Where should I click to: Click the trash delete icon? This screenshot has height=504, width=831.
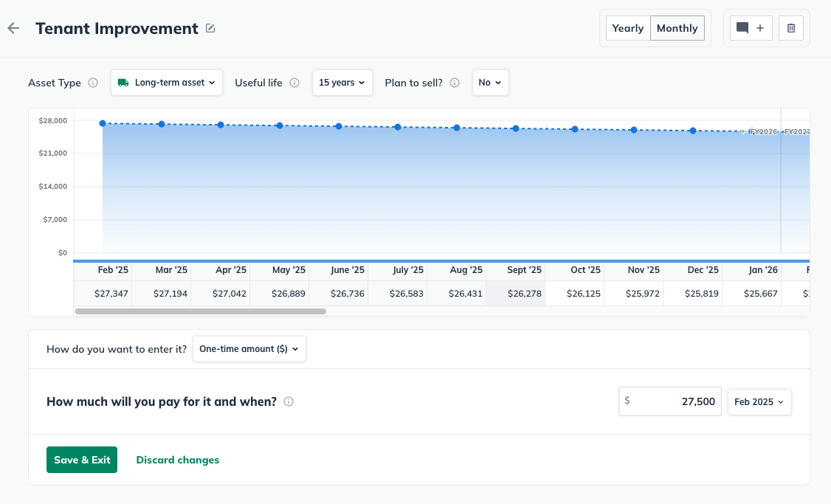tap(791, 28)
